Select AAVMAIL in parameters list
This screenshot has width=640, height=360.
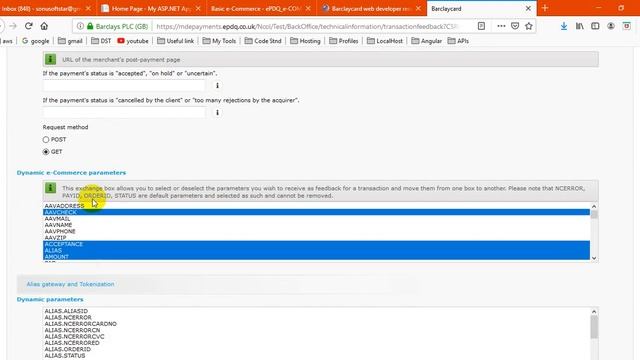[x=316, y=219]
